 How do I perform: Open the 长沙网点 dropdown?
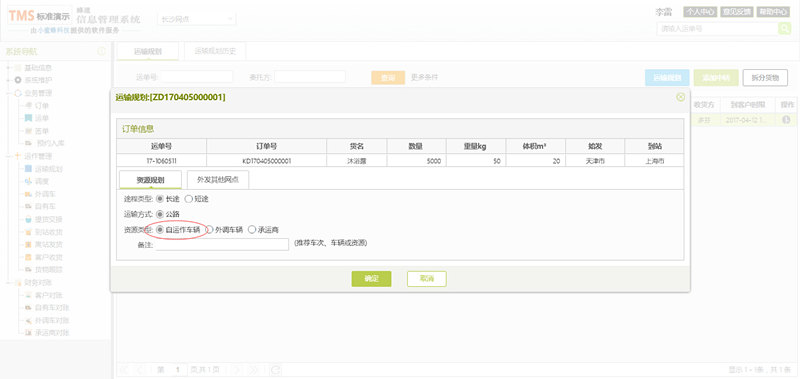196,19
